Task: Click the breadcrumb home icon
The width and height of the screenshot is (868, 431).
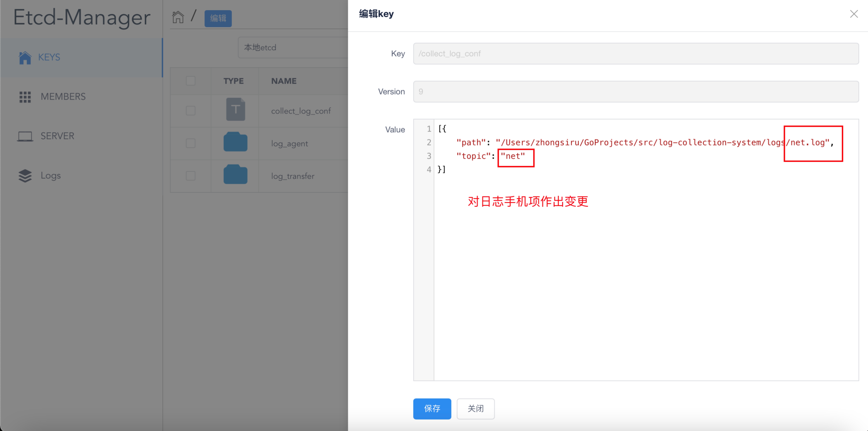Action: pyautogui.click(x=178, y=17)
